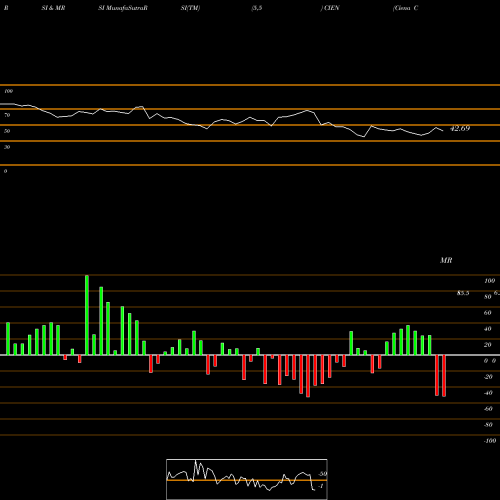500x500 pixels.
Task: Click the -20 label on MR axis
Action: click(x=488, y=377)
